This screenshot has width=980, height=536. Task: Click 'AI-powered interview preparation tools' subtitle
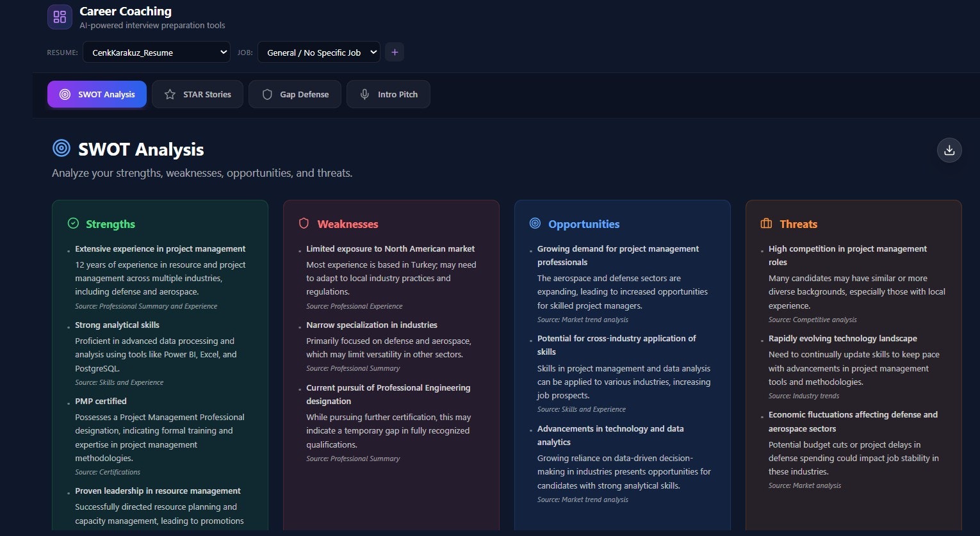(x=152, y=26)
